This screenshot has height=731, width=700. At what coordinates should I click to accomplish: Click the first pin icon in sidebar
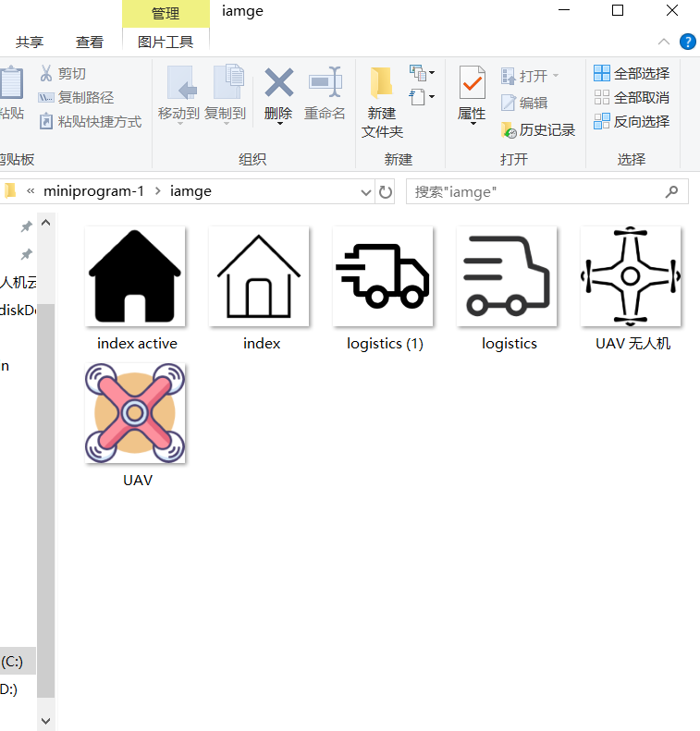click(26, 226)
